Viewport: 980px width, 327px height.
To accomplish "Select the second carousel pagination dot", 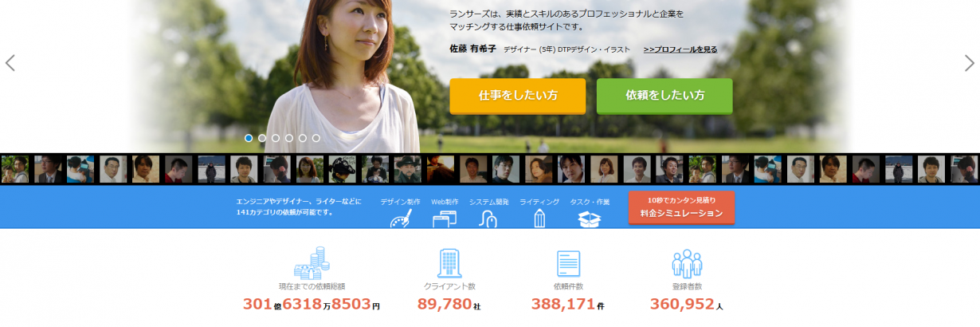I will 262,138.
